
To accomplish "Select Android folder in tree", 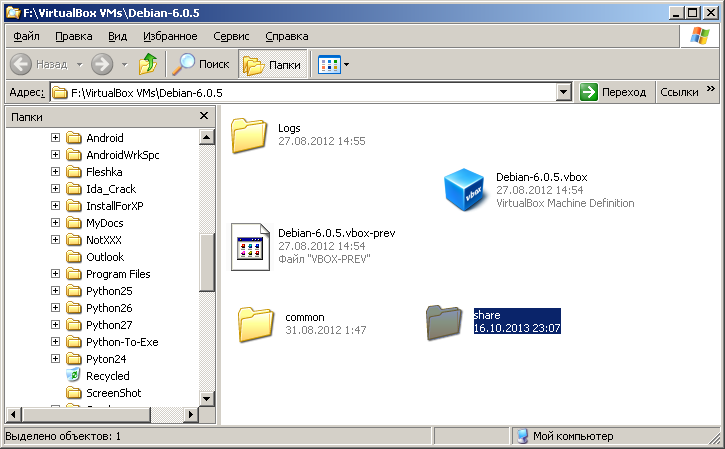I will click(x=104, y=138).
